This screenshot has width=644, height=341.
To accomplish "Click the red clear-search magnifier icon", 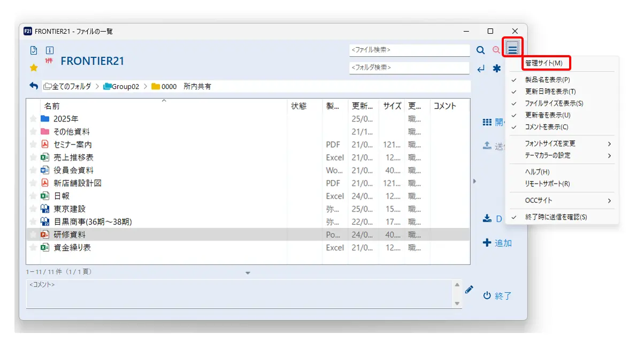I will [496, 50].
